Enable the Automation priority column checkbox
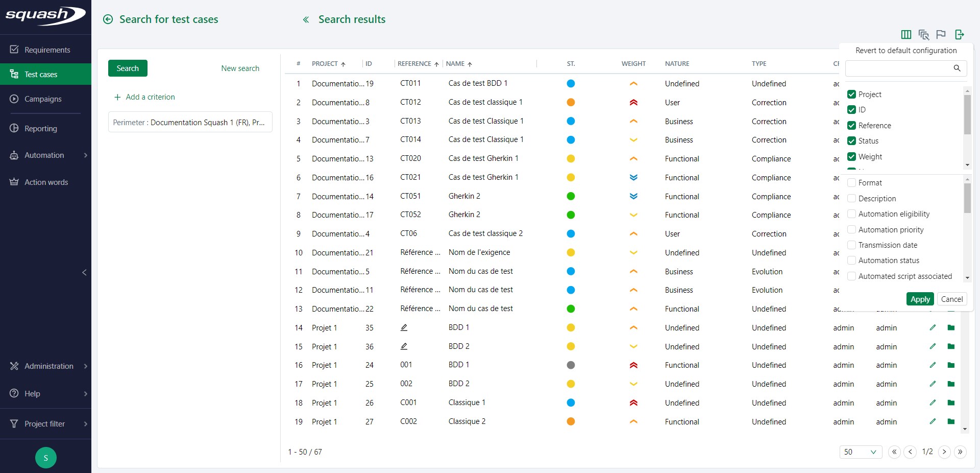 click(851, 230)
